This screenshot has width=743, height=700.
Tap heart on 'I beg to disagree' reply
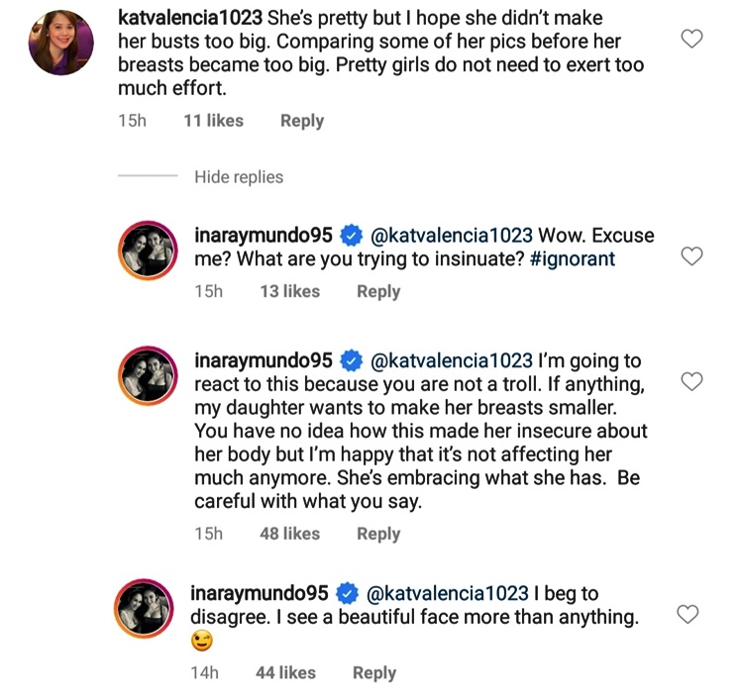coord(688,615)
